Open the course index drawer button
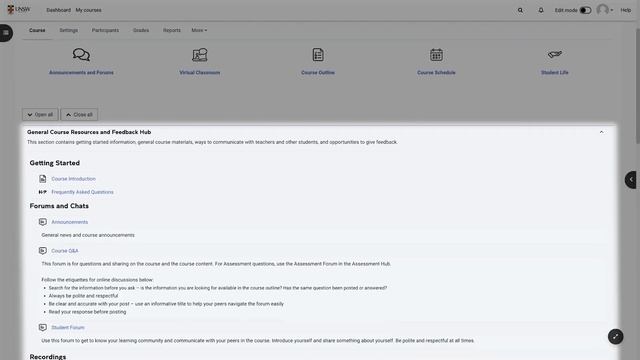640x360 pixels. point(6,33)
